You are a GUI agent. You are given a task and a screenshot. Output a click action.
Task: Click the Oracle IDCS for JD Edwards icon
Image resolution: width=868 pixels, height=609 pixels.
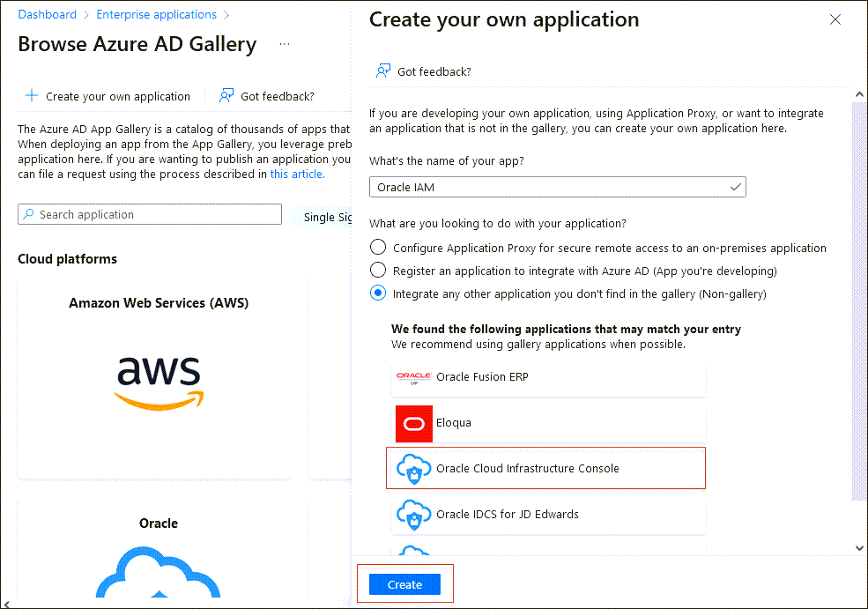[x=413, y=516]
